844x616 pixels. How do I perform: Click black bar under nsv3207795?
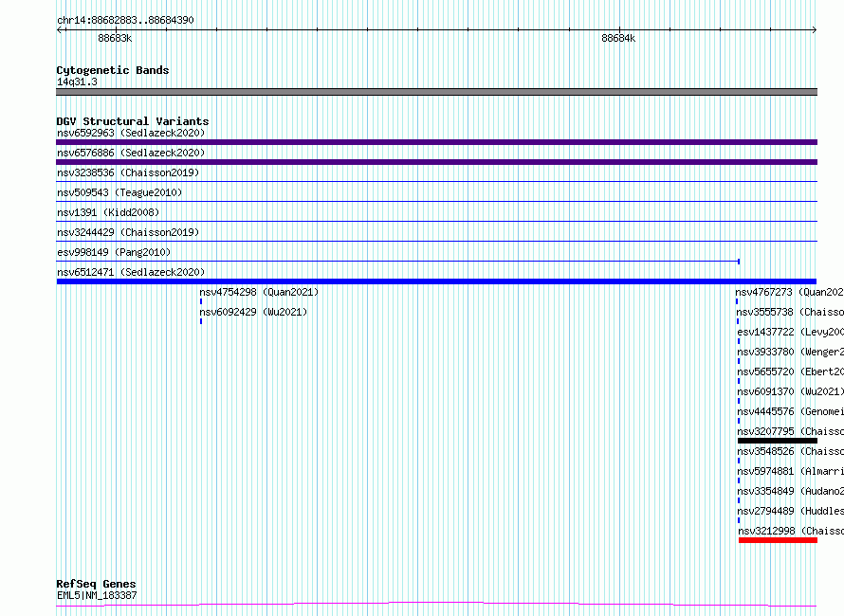click(x=778, y=441)
